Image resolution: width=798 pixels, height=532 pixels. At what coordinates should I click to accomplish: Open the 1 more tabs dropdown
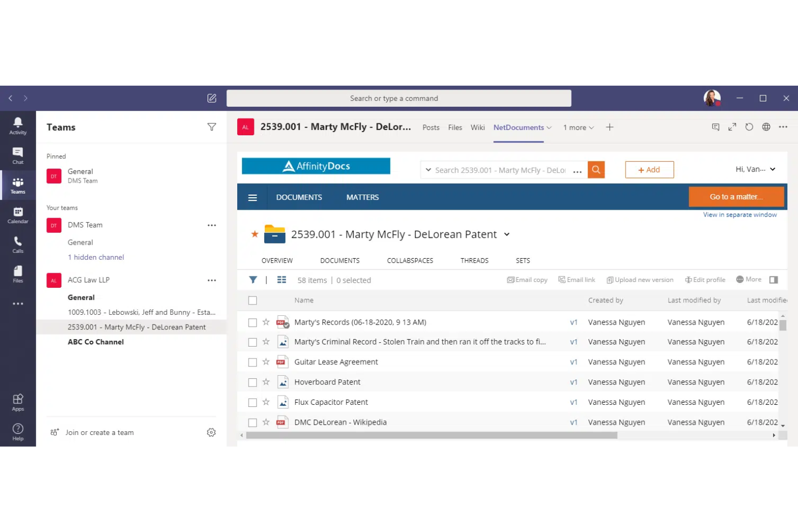click(579, 128)
